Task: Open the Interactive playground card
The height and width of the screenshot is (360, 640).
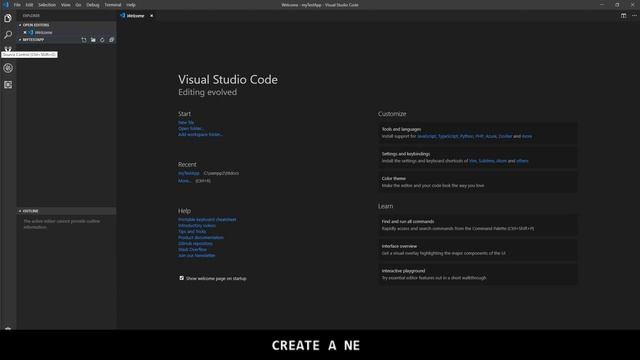Action: [x=478, y=274]
